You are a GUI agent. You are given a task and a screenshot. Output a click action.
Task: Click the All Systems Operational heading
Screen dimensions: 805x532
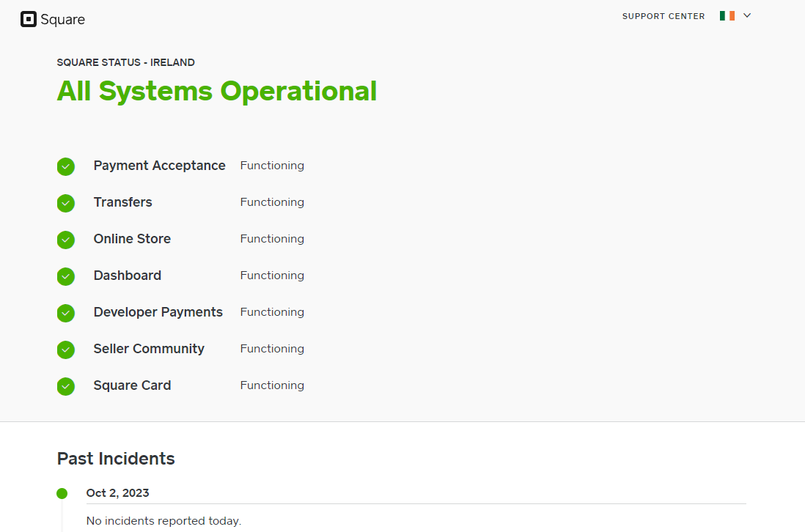pos(217,92)
